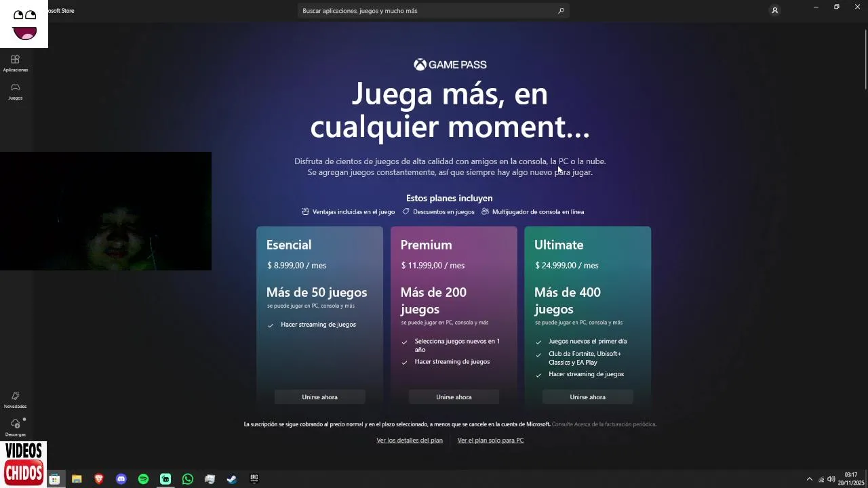Click Unirse ahora on the Ultimate plan

click(587, 397)
